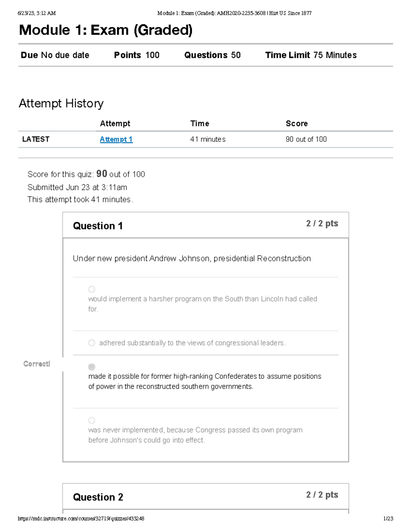The image size is (411, 532).
Task: Click the Andrew Johnson question prompt text
Action: point(192,259)
